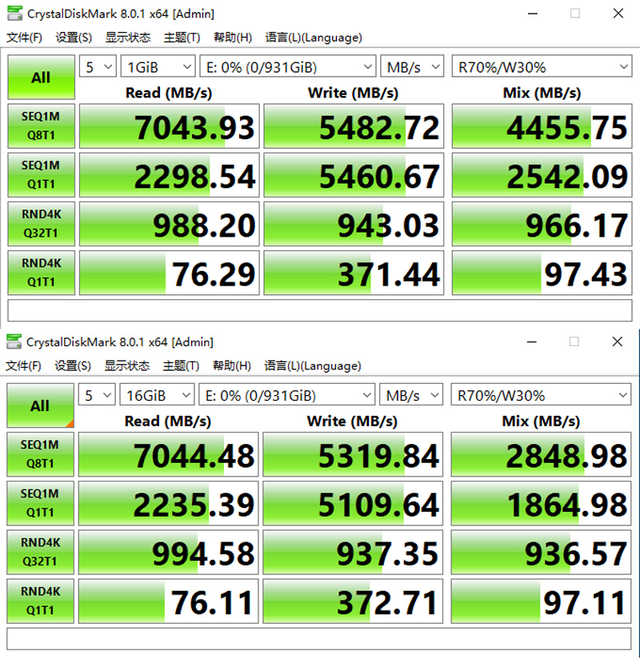Open 设置(S) menu in bottom window
The image size is (640, 667).
tap(73, 366)
